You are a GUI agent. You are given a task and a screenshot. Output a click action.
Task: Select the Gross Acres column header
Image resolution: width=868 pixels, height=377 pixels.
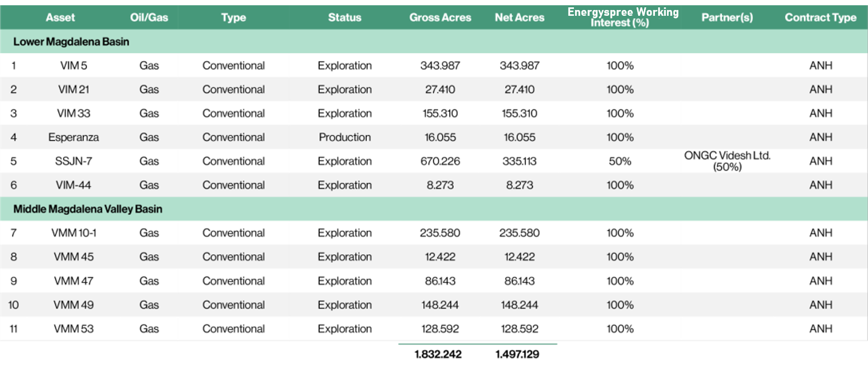point(440,17)
